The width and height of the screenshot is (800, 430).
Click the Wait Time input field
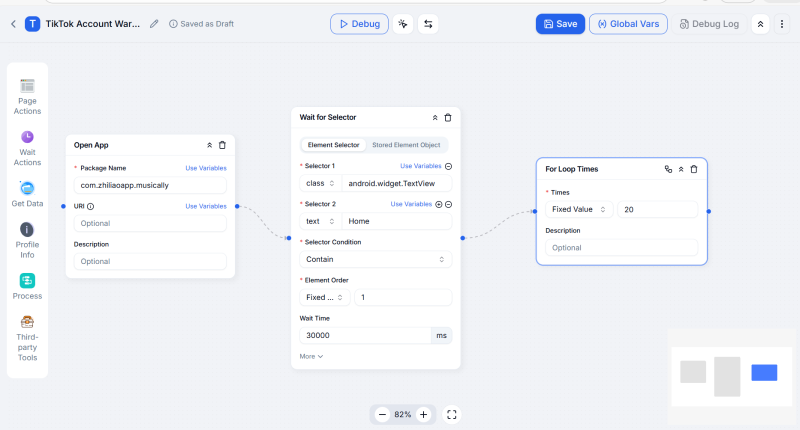(364, 336)
